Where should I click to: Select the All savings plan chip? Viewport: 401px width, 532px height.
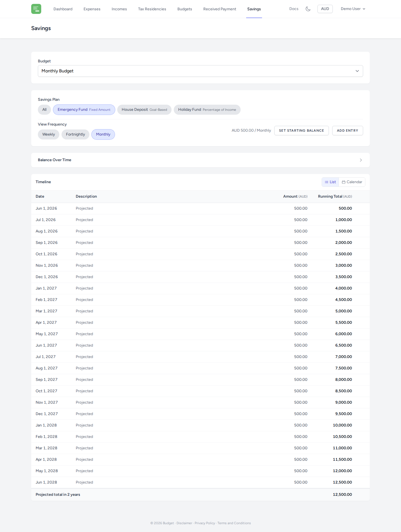pyautogui.click(x=44, y=110)
